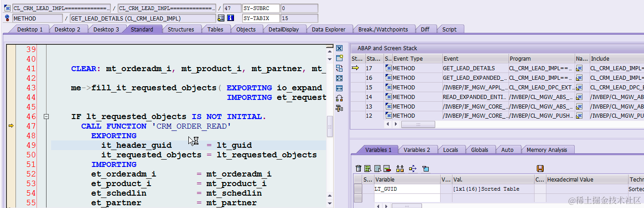Viewport: 644px width, 208px height.
Task: Click the stack table scroll-right arrow
Action: (396, 124)
